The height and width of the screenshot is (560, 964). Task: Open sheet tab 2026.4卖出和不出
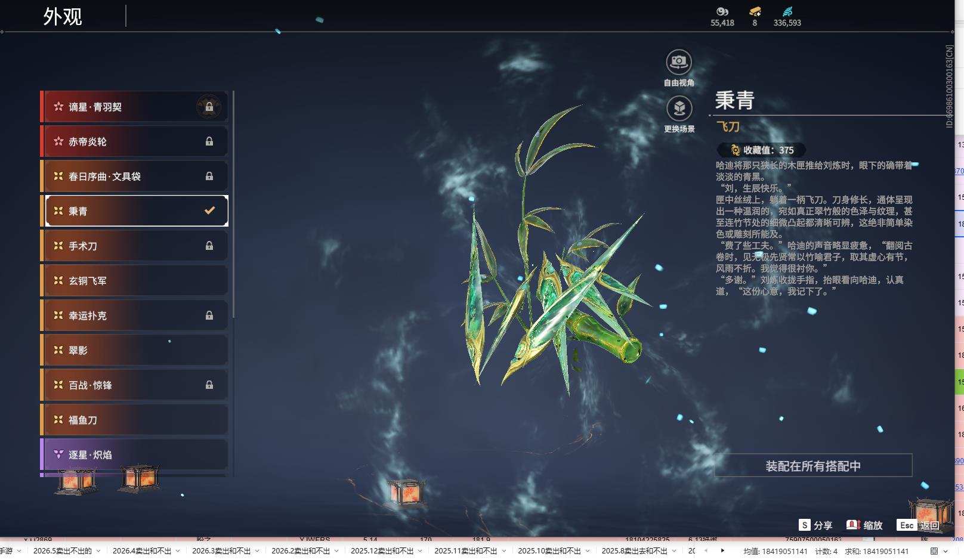(142, 551)
